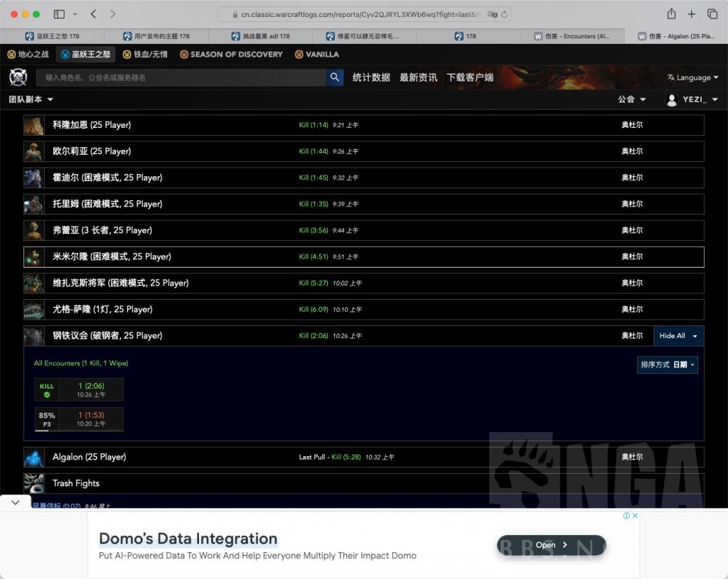Image resolution: width=728 pixels, height=579 pixels.
Task: Click the 维扎克斯将军 boss portrait icon
Action: [34, 283]
